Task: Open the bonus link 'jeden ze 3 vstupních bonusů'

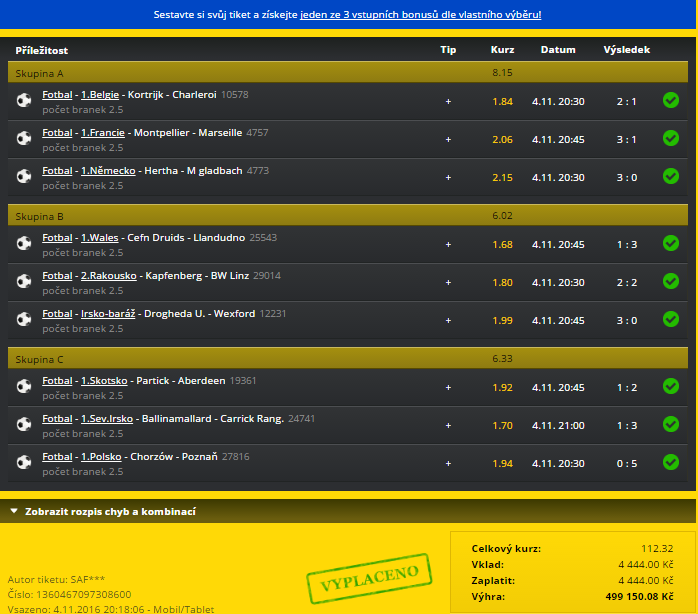Action: pyautogui.click(x=420, y=15)
